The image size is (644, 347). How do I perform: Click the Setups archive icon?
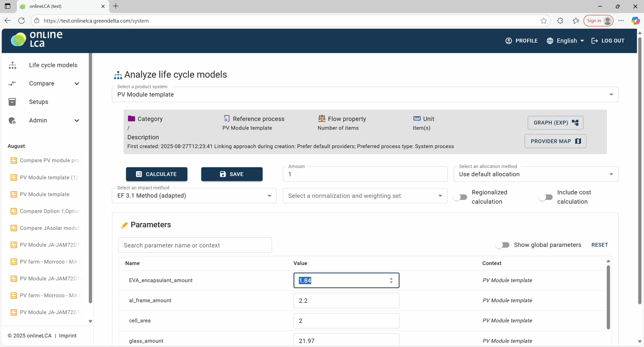12,102
